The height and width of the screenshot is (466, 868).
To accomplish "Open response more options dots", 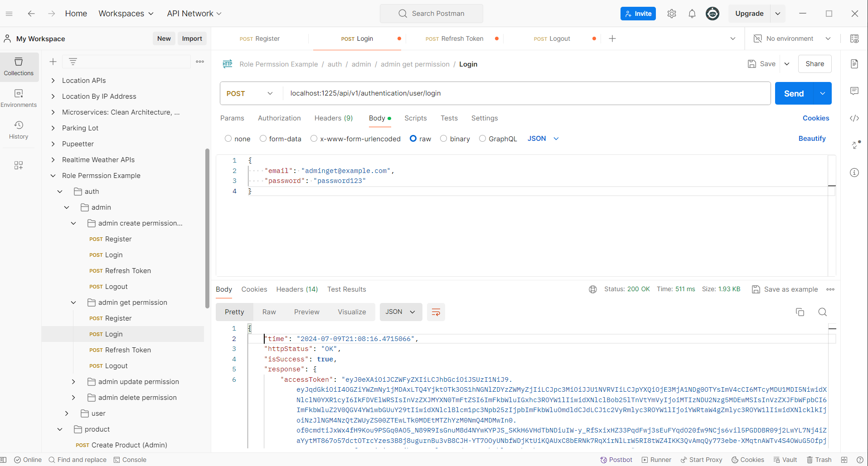I will pyautogui.click(x=830, y=289).
